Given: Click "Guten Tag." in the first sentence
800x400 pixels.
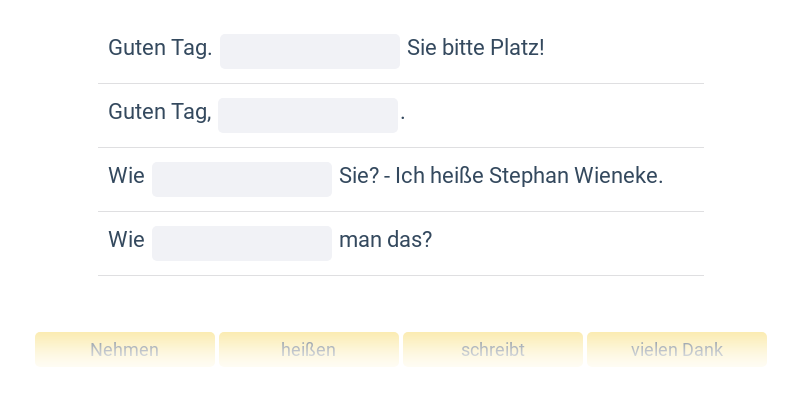Looking at the screenshot, I should (x=160, y=48).
